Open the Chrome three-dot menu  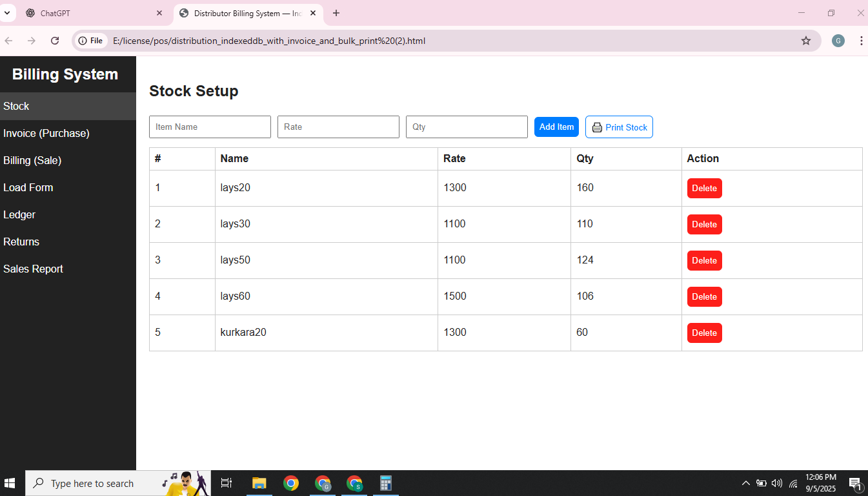pos(862,40)
